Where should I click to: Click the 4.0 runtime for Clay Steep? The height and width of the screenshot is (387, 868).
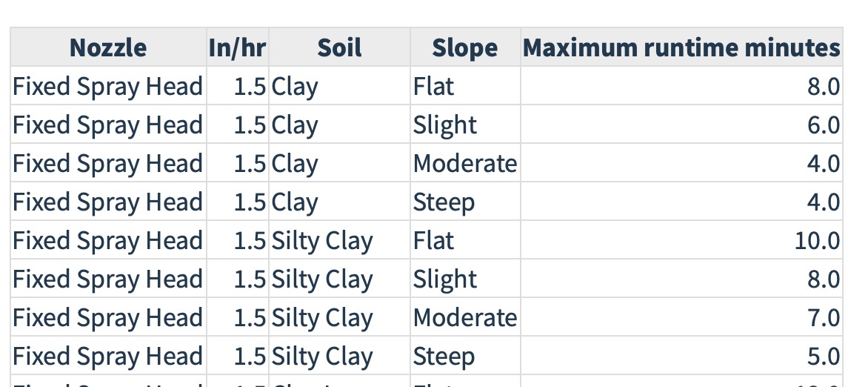tap(681, 202)
